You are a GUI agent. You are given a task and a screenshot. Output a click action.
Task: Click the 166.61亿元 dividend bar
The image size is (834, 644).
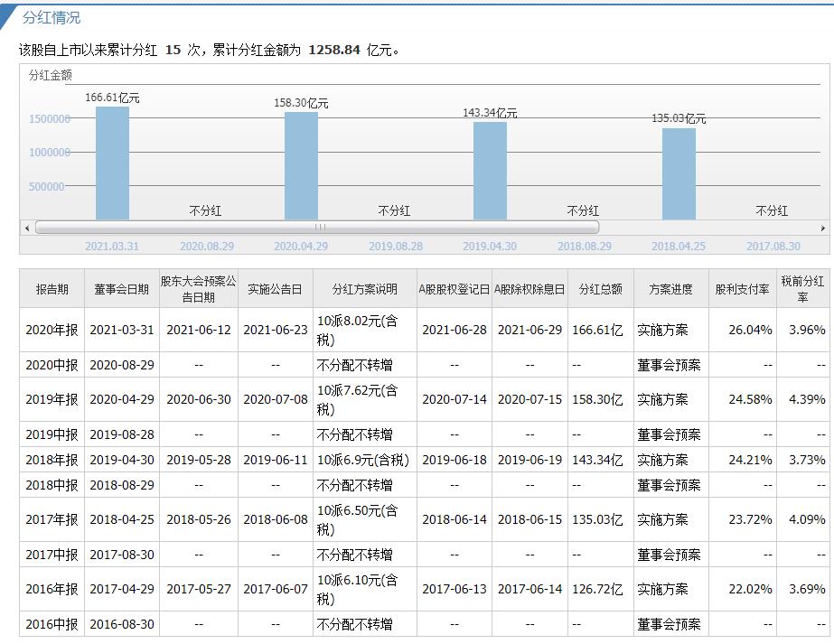110,163
